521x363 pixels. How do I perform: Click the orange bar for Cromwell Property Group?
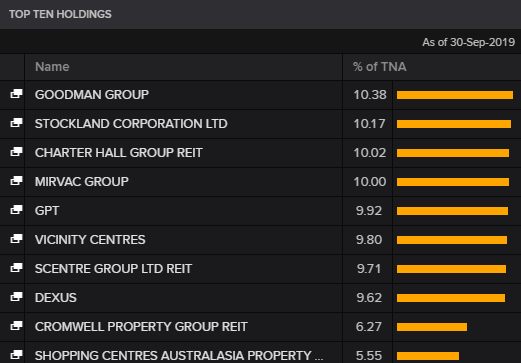click(x=432, y=327)
